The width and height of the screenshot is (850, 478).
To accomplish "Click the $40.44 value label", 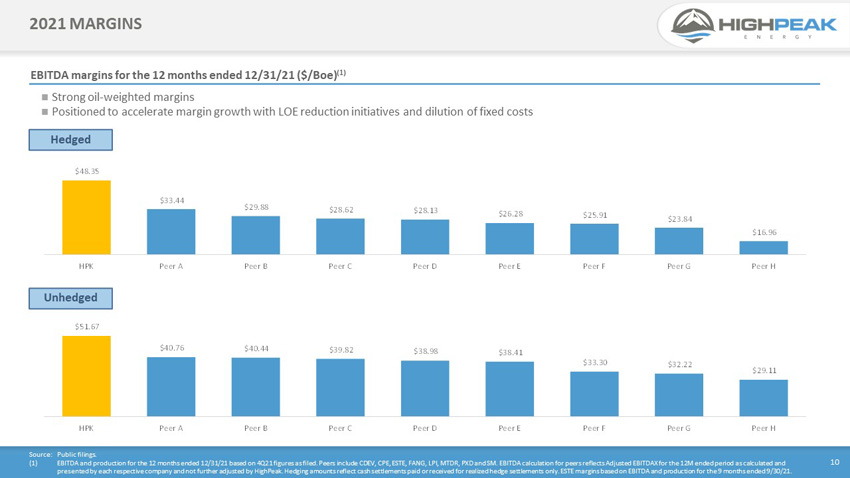I will pyautogui.click(x=256, y=348).
